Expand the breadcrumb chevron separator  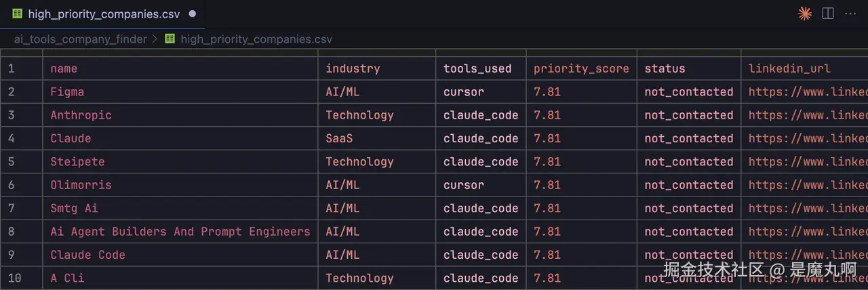(155, 39)
